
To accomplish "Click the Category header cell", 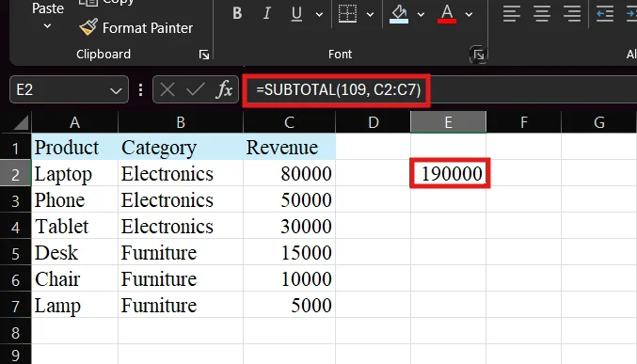I will click(x=181, y=147).
